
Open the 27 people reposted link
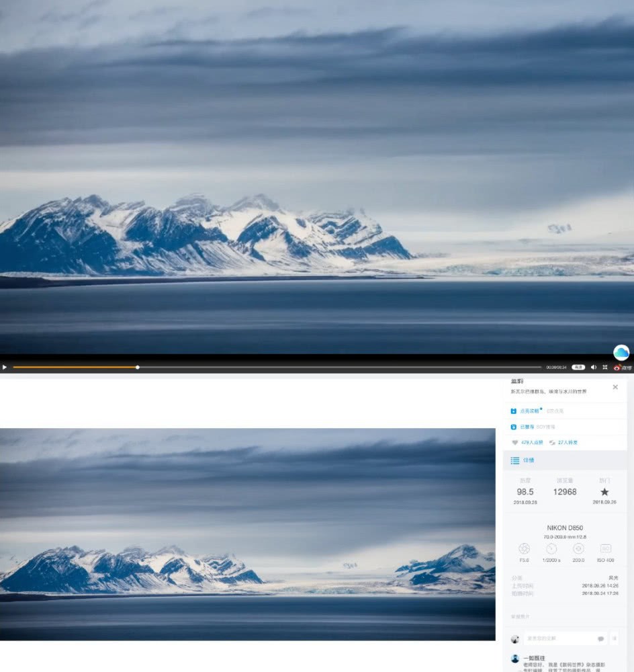coord(568,443)
